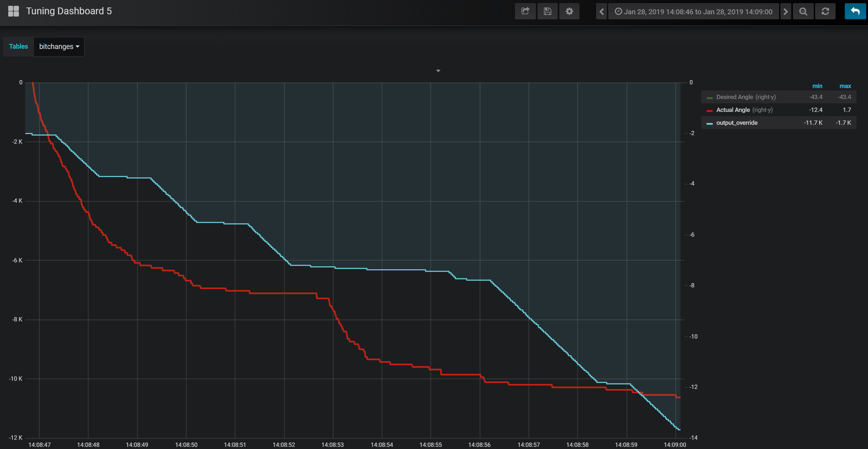Change the Actual Angle red color swatch
Viewport: 868px width, 449px height.
coord(709,110)
